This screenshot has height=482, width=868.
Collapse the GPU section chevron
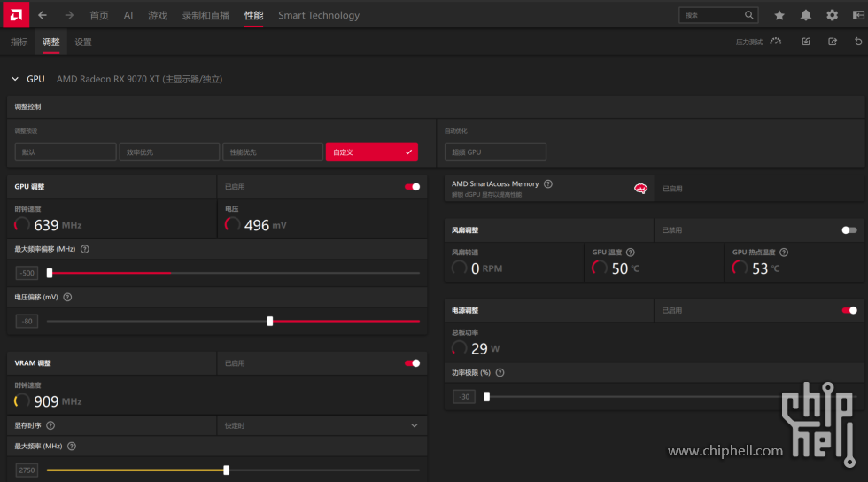point(15,79)
